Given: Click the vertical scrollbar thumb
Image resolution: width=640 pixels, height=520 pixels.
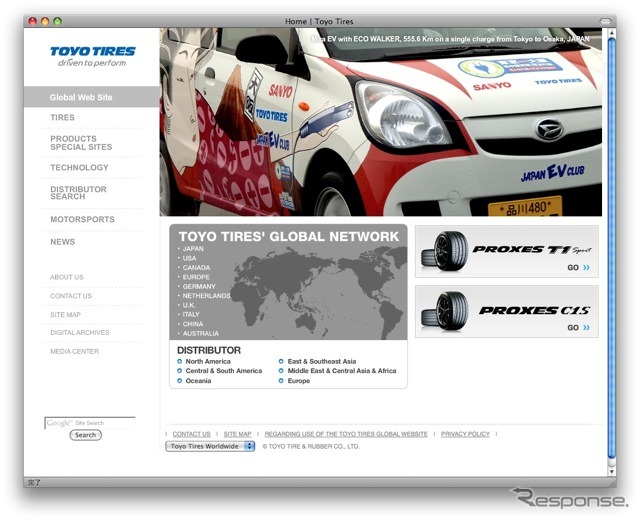Looking at the screenshot, I should point(611,248).
